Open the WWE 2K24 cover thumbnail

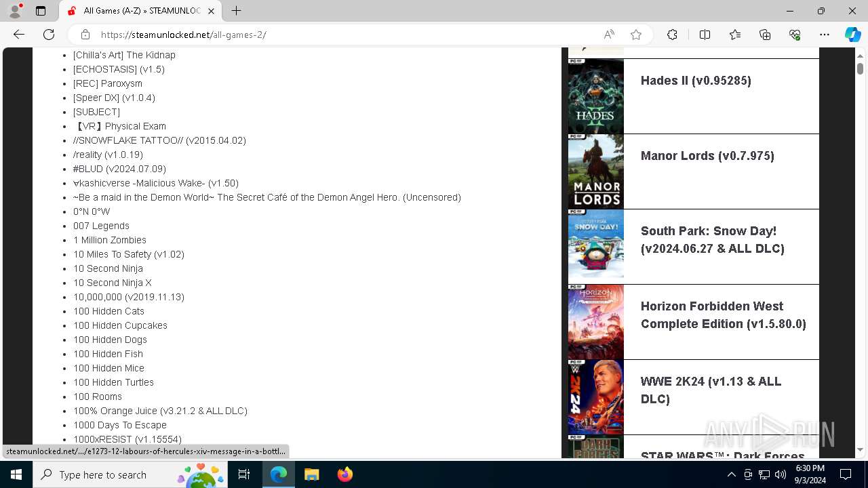[595, 397]
